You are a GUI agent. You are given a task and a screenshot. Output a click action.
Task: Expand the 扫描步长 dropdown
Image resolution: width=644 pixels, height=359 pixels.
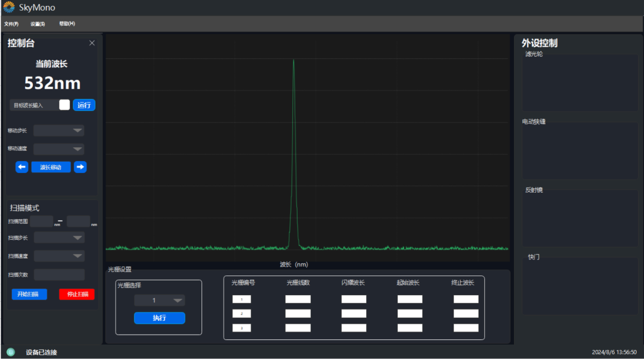tap(59, 238)
